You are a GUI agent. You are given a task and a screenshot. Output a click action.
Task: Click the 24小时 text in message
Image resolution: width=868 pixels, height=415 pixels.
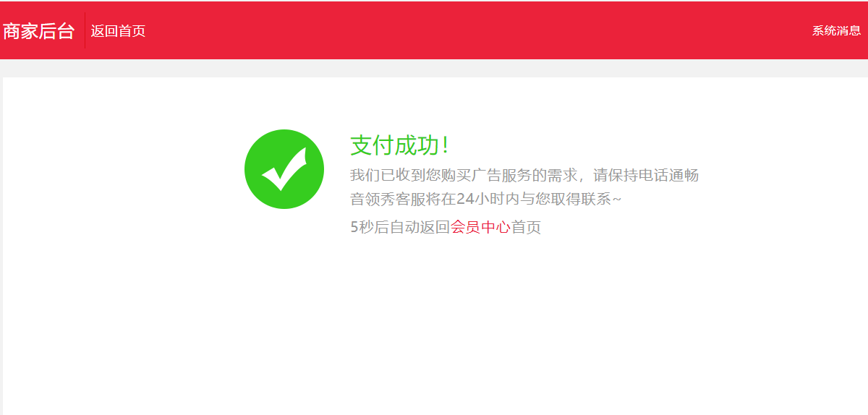click(x=478, y=199)
